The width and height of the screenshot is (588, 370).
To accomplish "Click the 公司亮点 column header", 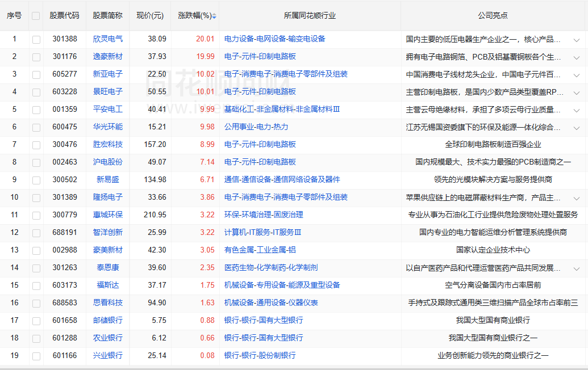I will tap(493, 15).
